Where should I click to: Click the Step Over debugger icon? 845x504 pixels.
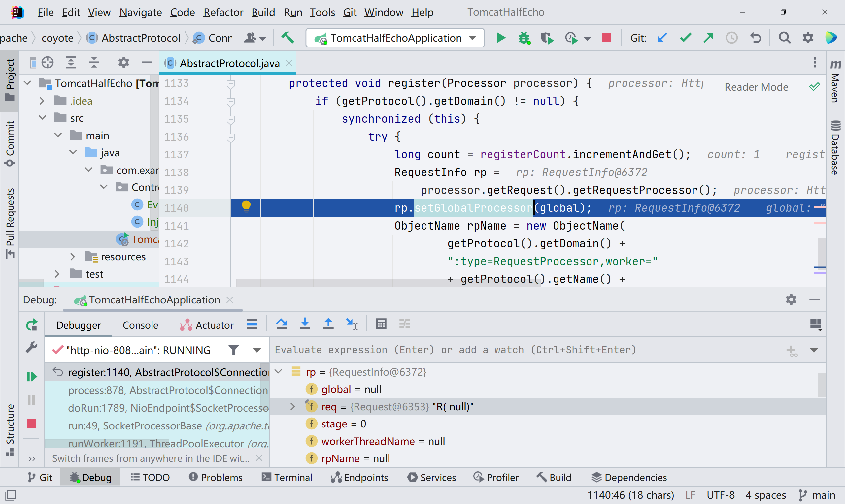[281, 324]
